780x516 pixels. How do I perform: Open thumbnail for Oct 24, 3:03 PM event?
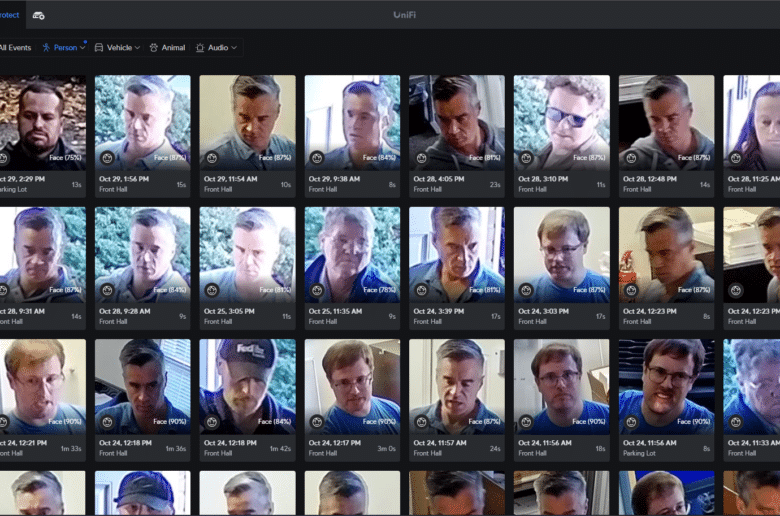562,255
